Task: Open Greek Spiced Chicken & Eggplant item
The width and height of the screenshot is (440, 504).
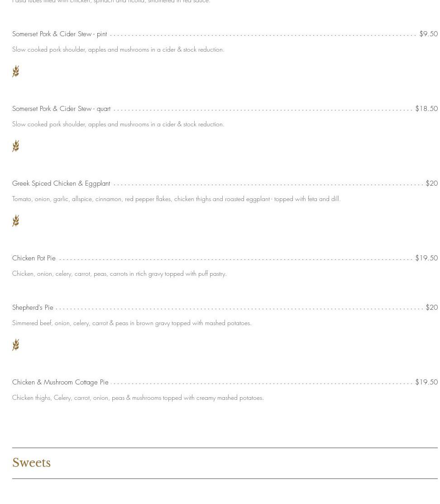Action: 61,183
